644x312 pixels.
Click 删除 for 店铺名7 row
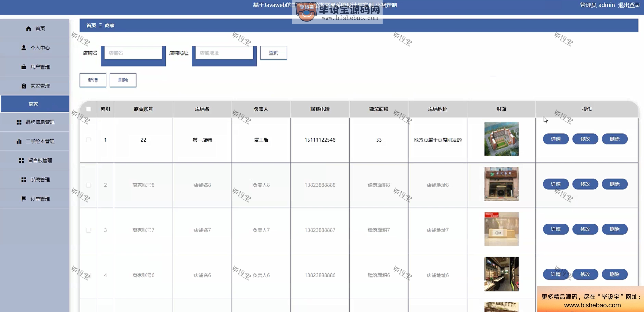click(x=614, y=229)
